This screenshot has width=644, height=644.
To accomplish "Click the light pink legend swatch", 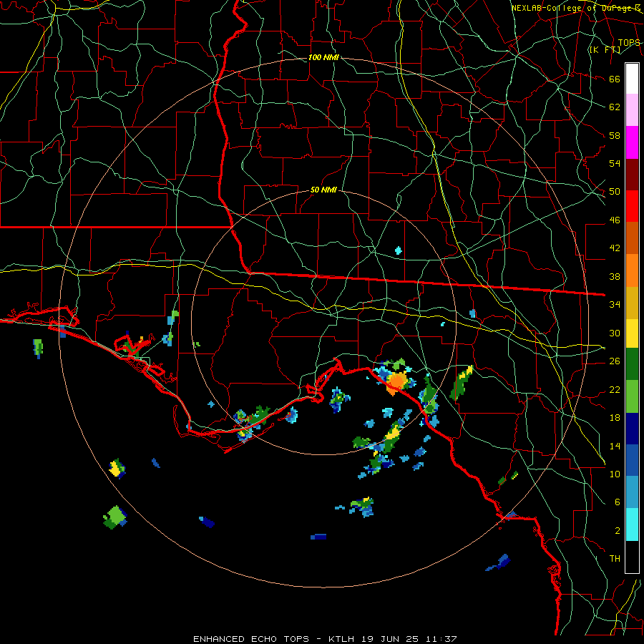I will (x=632, y=110).
